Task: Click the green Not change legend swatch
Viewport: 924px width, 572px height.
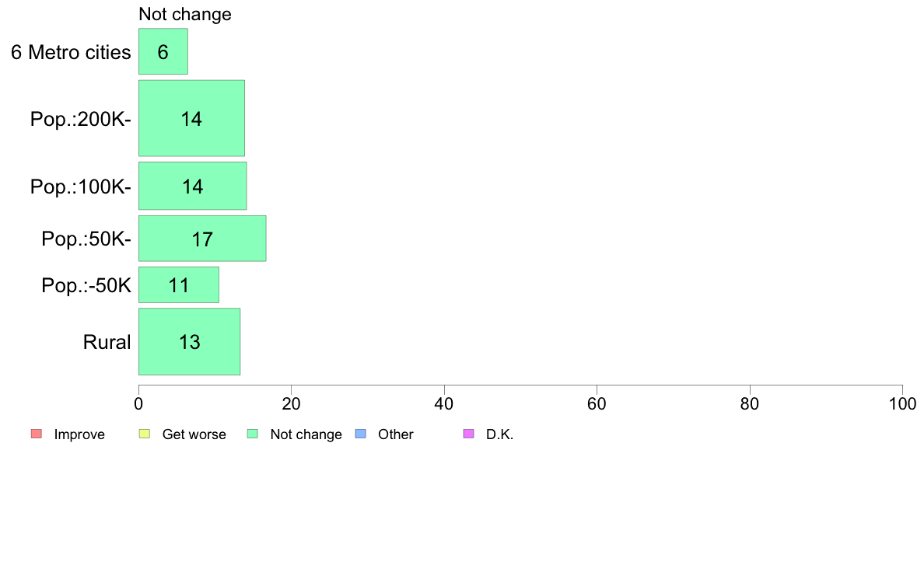Action: (253, 434)
